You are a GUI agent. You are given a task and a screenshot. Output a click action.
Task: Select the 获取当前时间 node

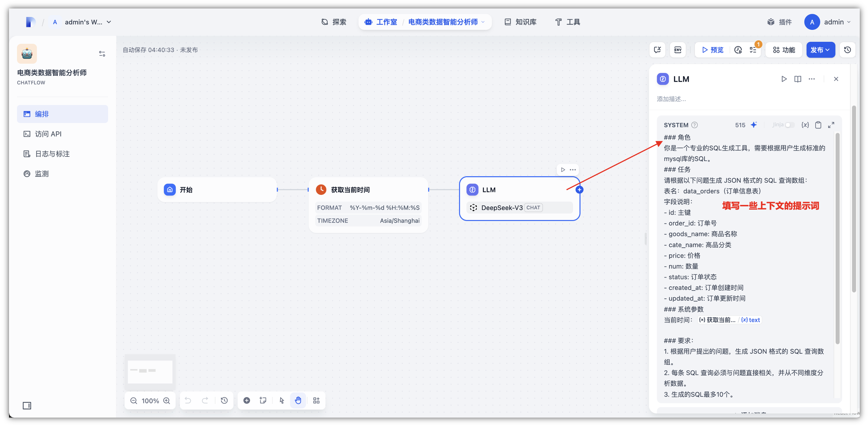(369, 205)
